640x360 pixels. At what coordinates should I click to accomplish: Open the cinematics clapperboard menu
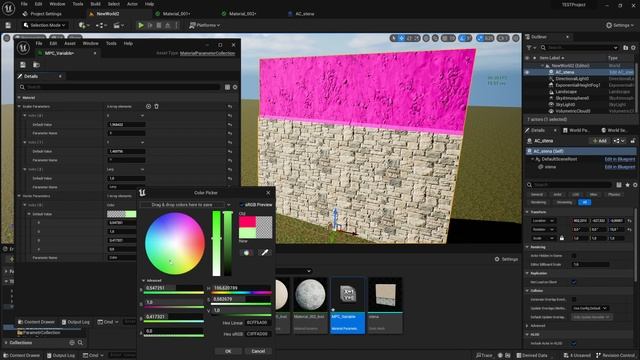coord(119,25)
